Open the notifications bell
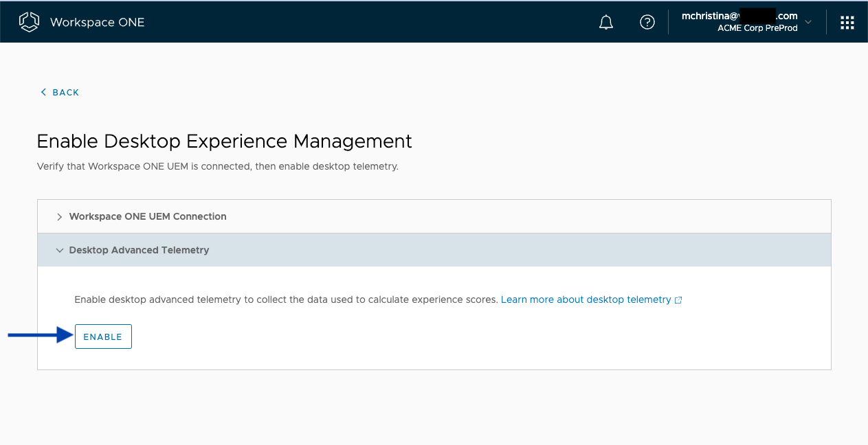The height and width of the screenshot is (445, 868). click(605, 23)
